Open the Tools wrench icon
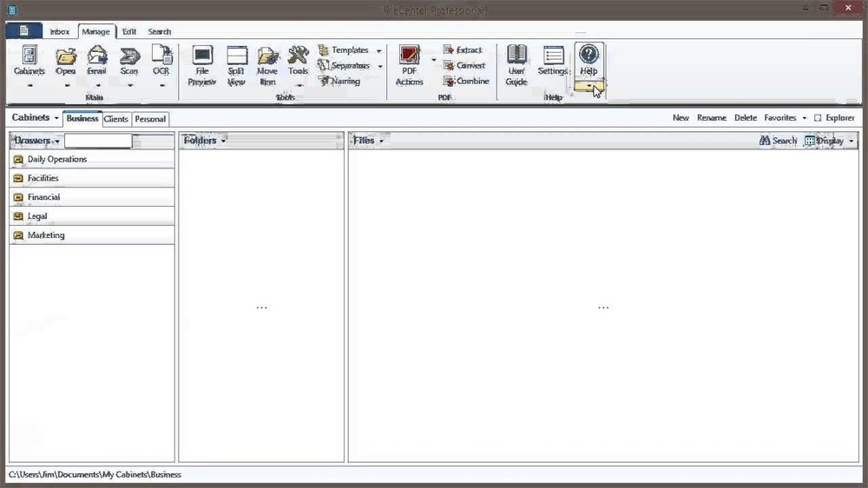Viewport: 868px width, 488px height. click(x=299, y=56)
